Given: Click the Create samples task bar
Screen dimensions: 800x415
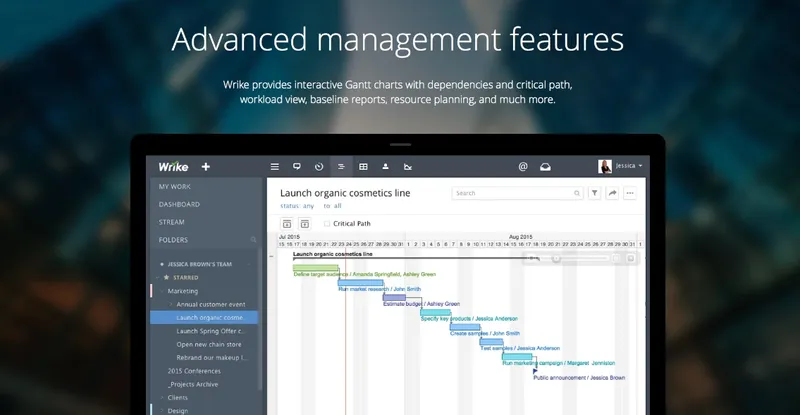Looking at the screenshot, I should [x=465, y=327].
